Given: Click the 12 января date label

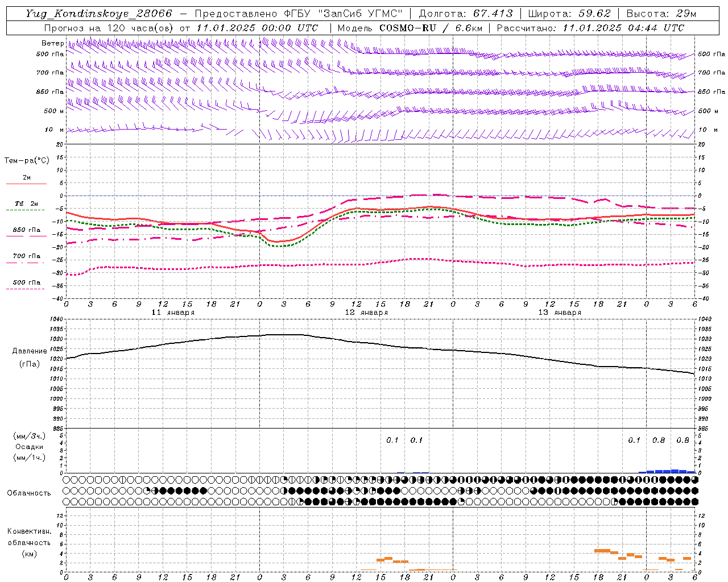Looking at the screenshot, I should (366, 313).
